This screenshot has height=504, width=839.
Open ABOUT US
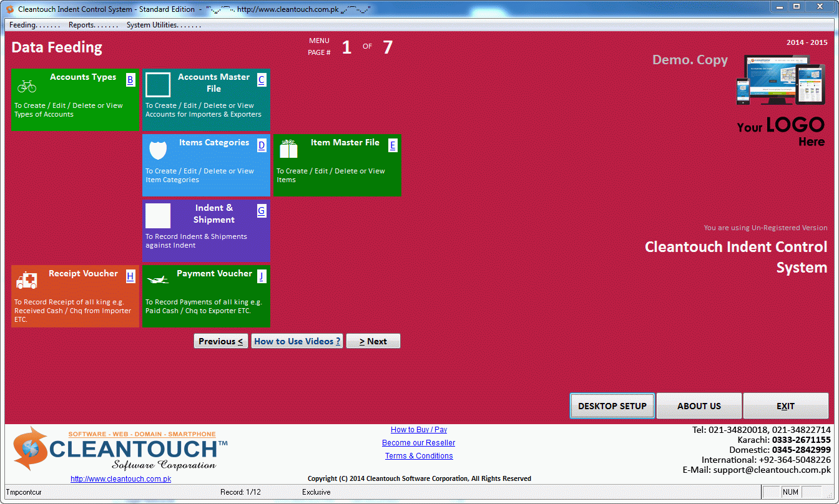(699, 405)
